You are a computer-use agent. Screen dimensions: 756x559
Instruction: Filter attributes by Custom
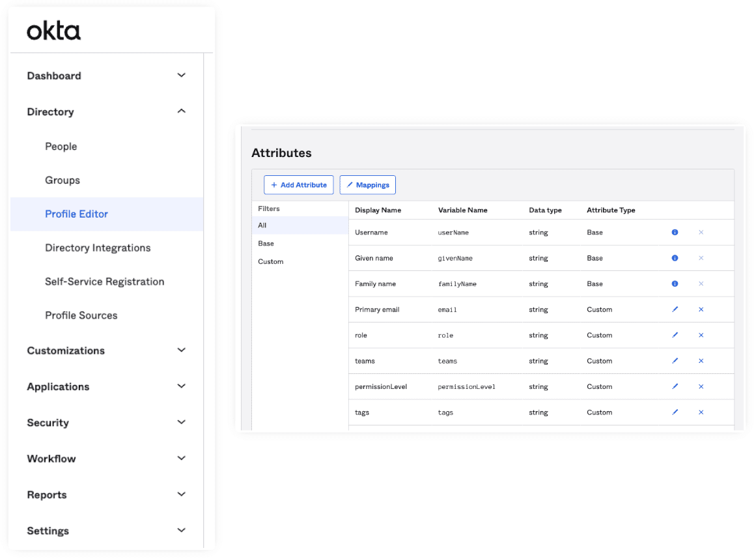click(271, 262)
